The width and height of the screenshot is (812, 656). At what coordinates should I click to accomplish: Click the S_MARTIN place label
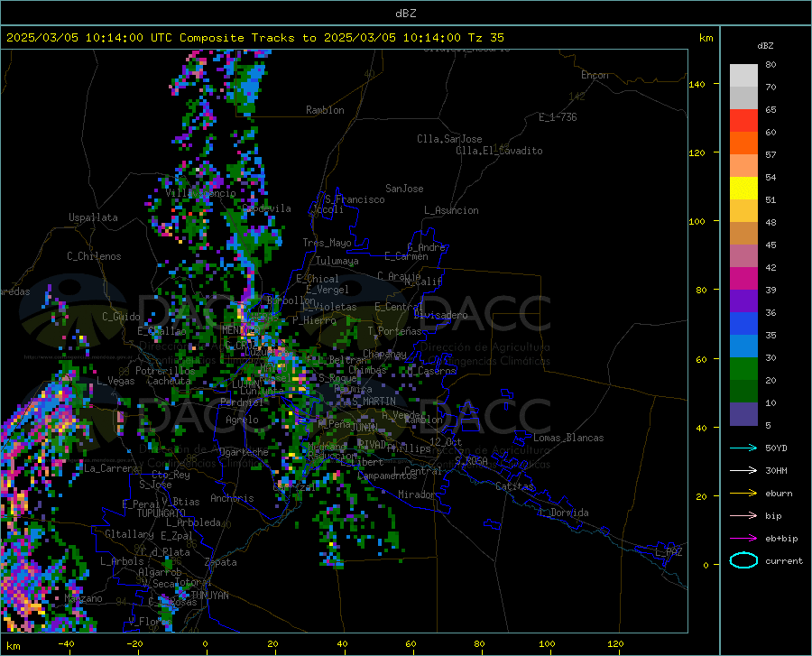coord(374,402)
